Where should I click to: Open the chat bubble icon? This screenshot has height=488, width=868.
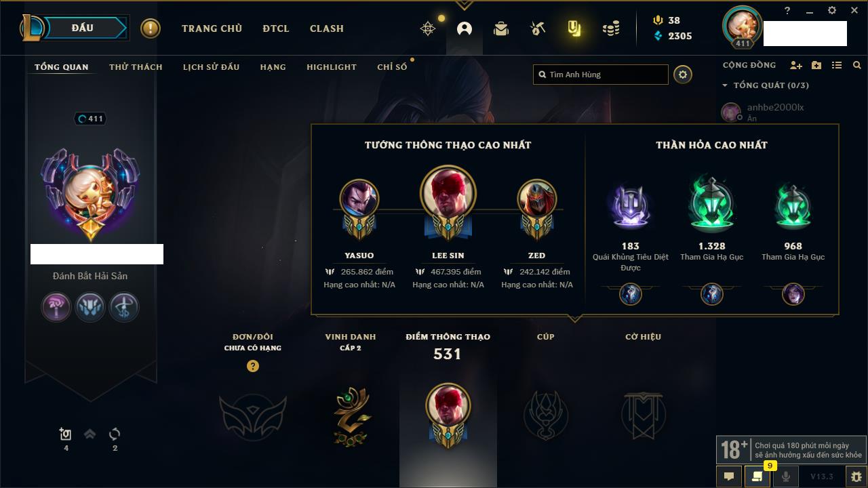[x=729, y=476]
